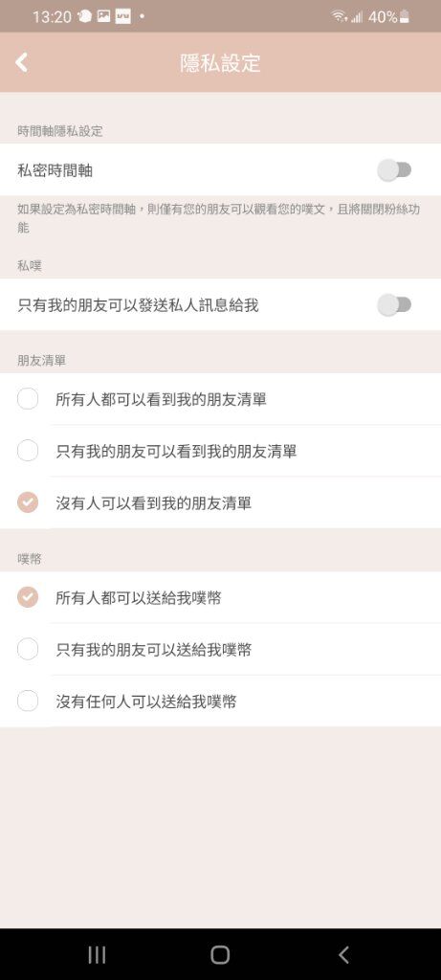
Task: Select radio 只有我的朋友可以送給我噗幣
Action: (x=28, y=650)
